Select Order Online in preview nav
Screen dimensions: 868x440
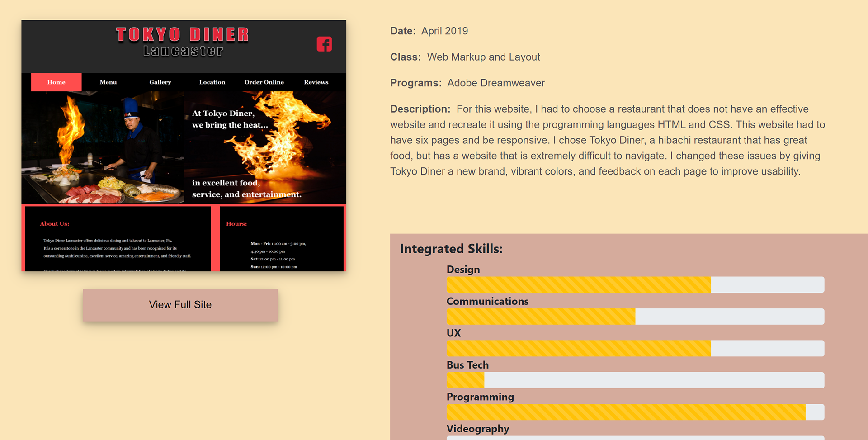(264, 82)
